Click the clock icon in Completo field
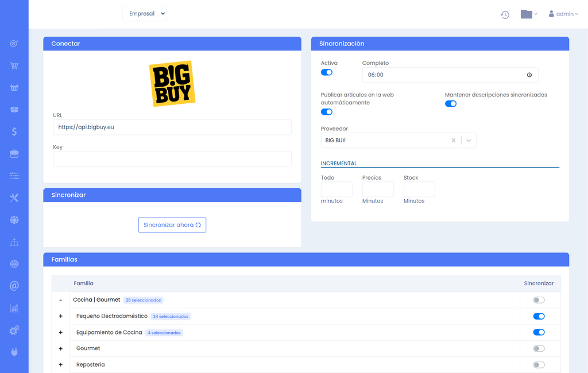The width and height of the screenshot is (588, 373). tap(529, 75)
